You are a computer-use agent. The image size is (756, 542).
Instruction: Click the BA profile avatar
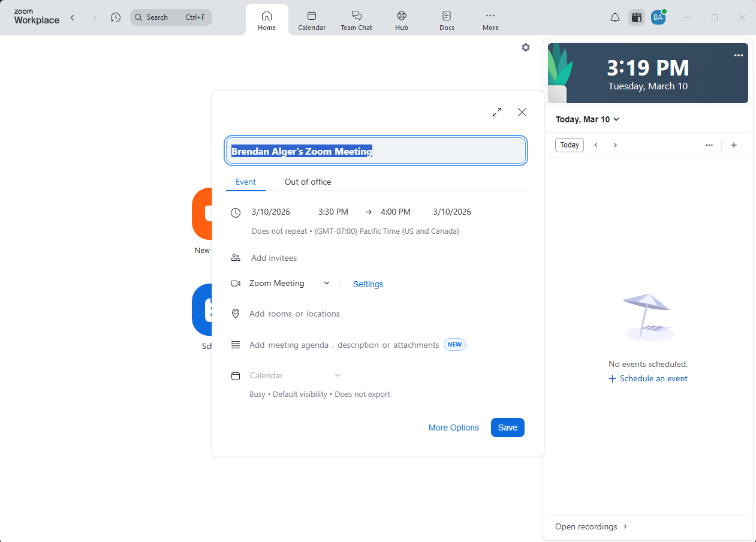pos(658,17)
